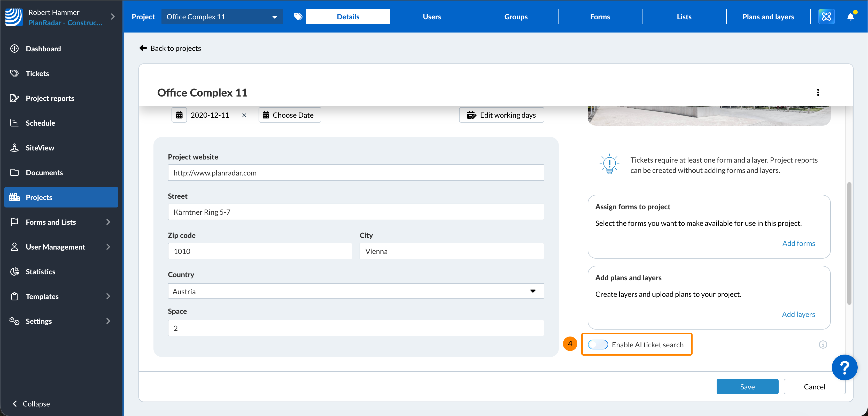Open the Country dropdown showing Austria
This screenshot has width=868, height=416.
[355, 291]
